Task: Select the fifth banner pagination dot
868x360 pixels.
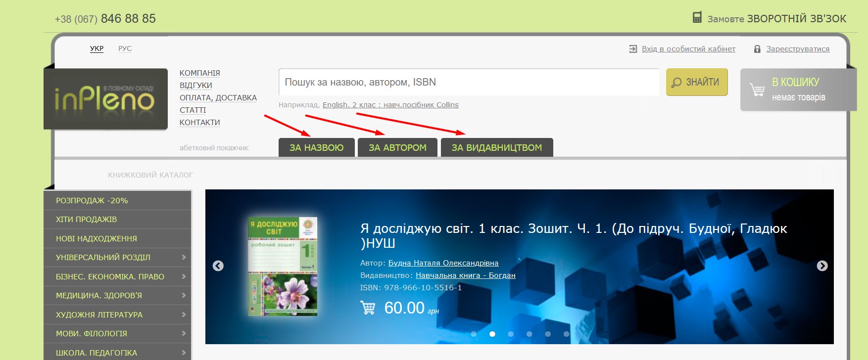Action: [x=548, y=334]
